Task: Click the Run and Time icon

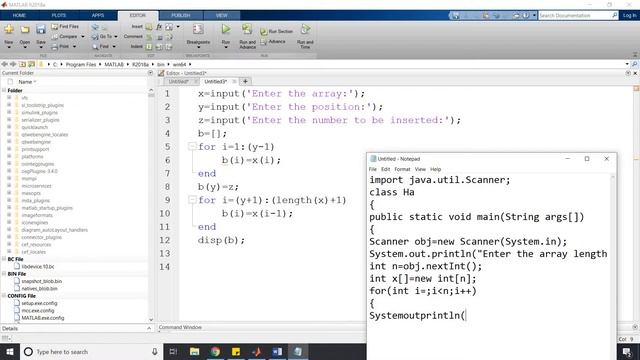Action: 305,29
